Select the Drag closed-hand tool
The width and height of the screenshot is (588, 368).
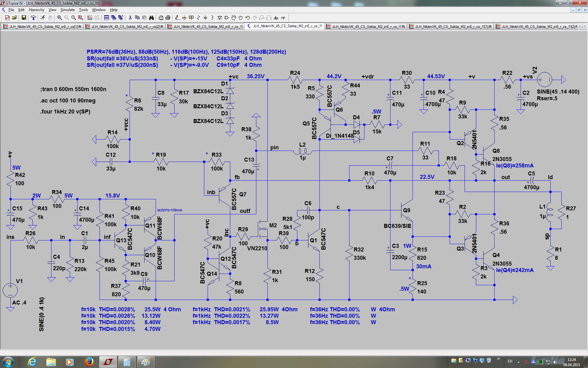[x=241, y=18]
